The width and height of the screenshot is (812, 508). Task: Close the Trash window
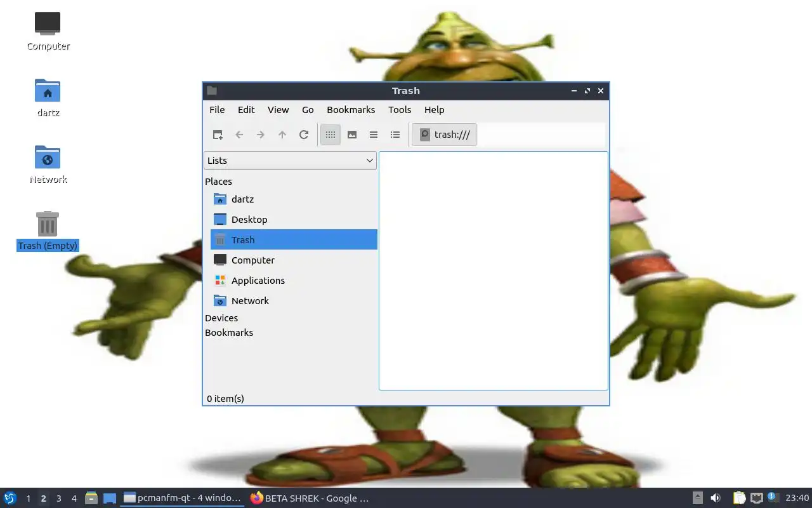601,91
